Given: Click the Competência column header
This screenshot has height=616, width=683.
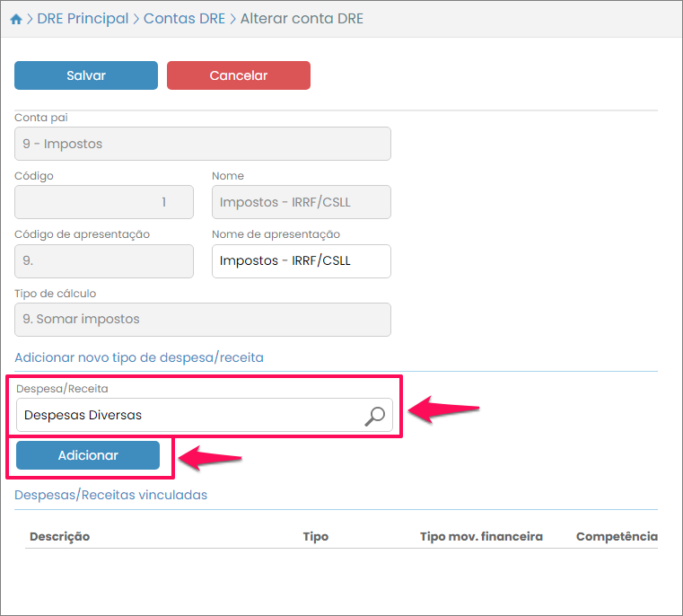Looking at the screenshot, I should (617, 536).
